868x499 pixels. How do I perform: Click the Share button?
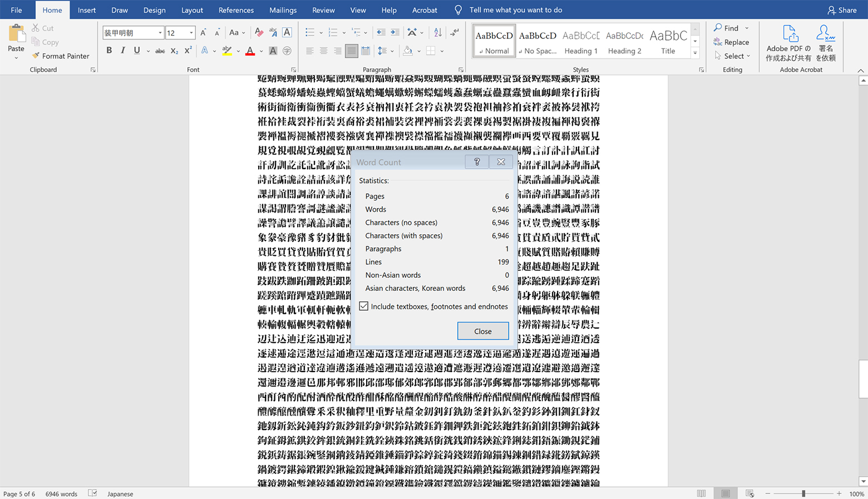pos(842,10)
